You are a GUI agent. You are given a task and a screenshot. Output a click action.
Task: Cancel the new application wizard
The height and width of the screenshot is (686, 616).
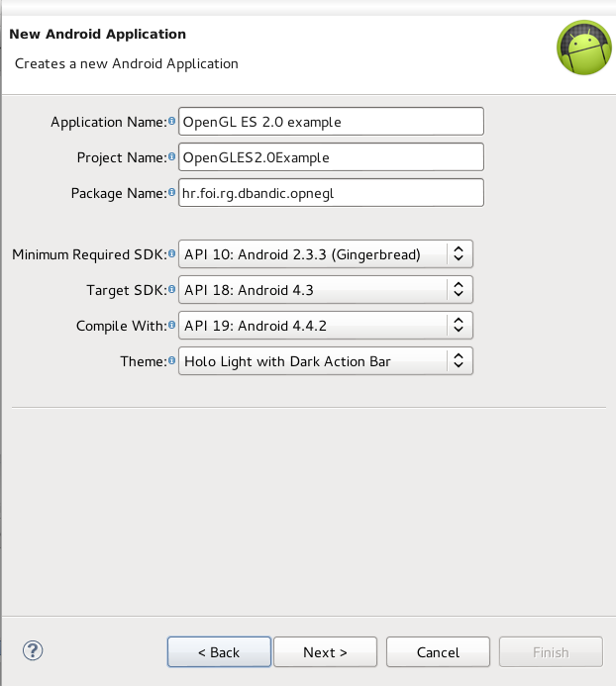438,652
